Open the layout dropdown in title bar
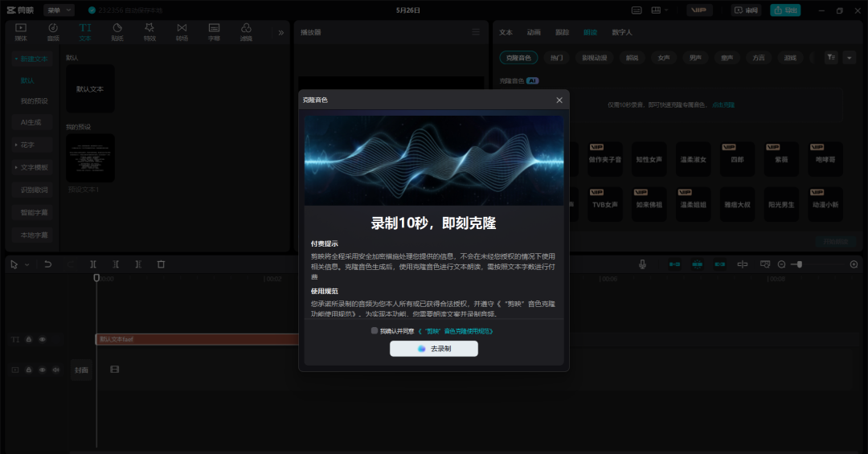This screenshot has width=868, height=454. (x=660, y=10)
